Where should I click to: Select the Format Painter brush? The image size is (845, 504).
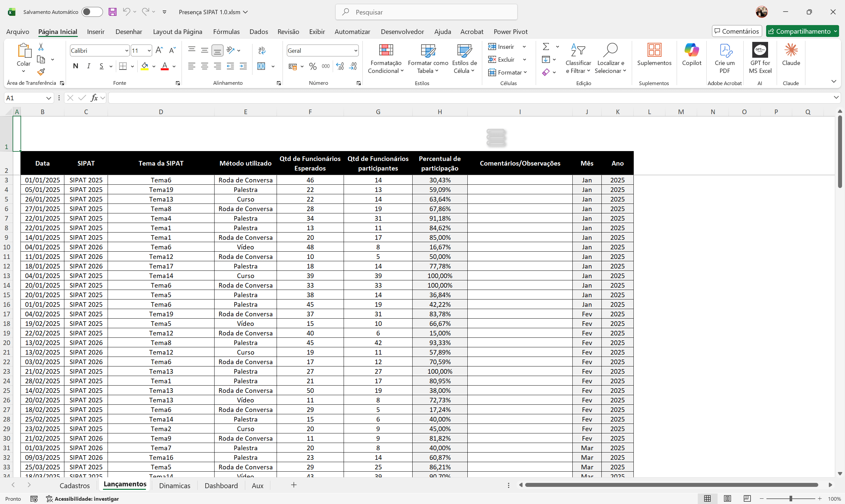tap(41, 72)
